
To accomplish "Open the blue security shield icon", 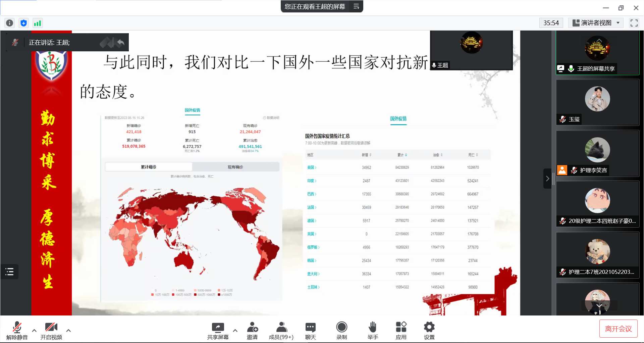I will click(x=23, y=23).
